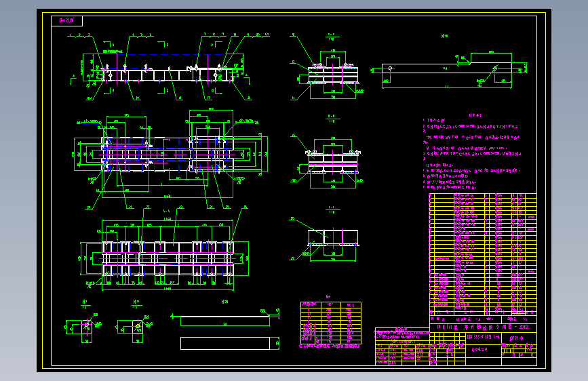Click the yellow parts list table
The image size is (588, 381).
click(x=483, y=254)
